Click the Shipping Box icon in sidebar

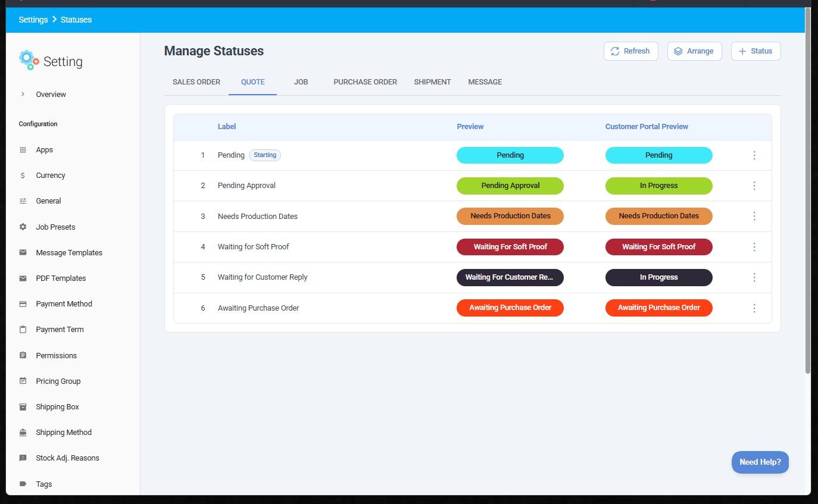point(23,407)
